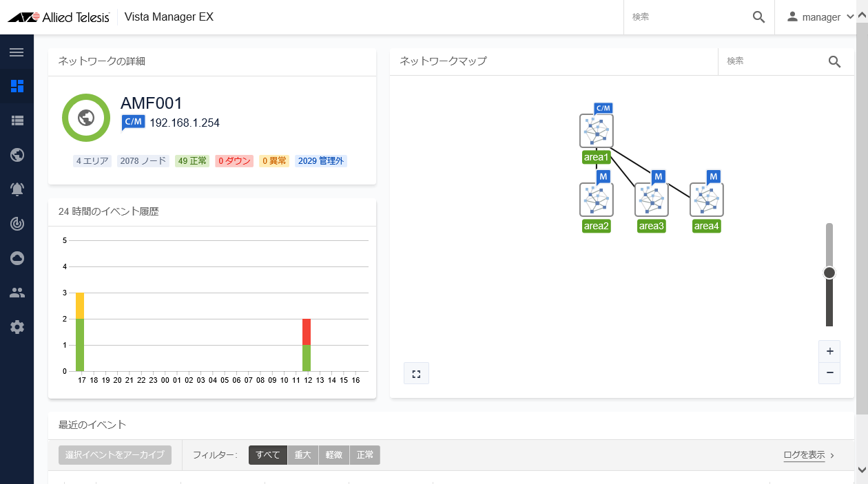This screenshot has height=484, width=868.
Task: Select the area3 node icon on the map
Action: click(x=652, y=200)
